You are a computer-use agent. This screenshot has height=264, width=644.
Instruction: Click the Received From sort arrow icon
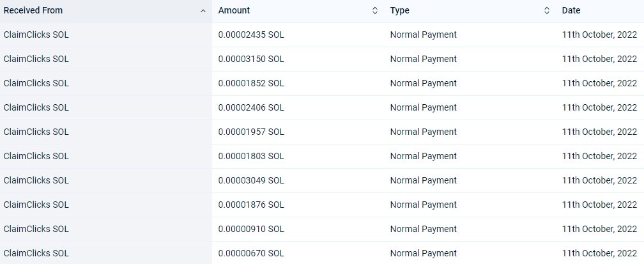pyautogui.click(x=203, y=11)
